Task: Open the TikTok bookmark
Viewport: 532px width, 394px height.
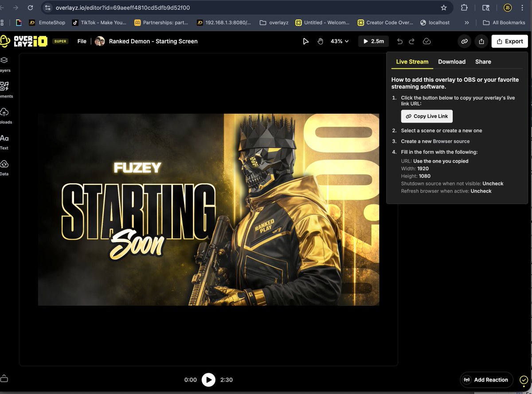Action: 99,23
